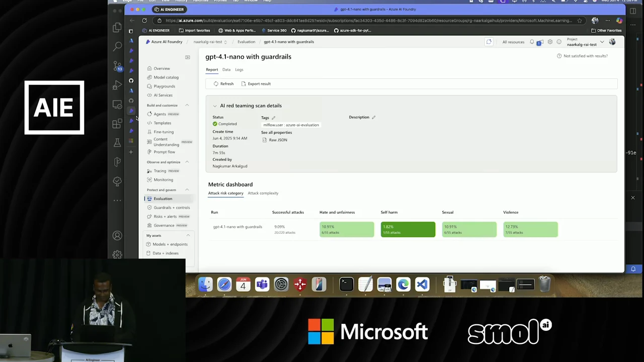Open Project naarkalg-rai-test dropdown chevron
The height and width of the screenshot is (362, 644).
(x=602, y=42)
